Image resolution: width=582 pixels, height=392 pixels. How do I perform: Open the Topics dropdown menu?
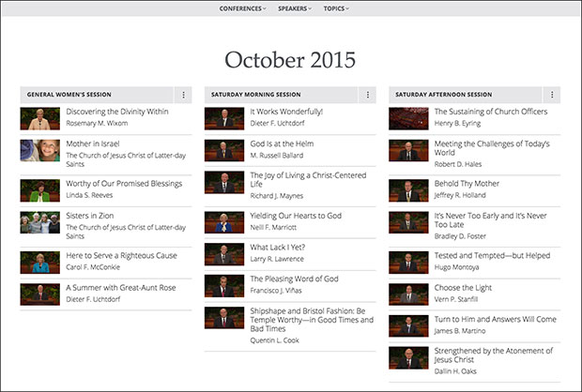coord(336,8)
